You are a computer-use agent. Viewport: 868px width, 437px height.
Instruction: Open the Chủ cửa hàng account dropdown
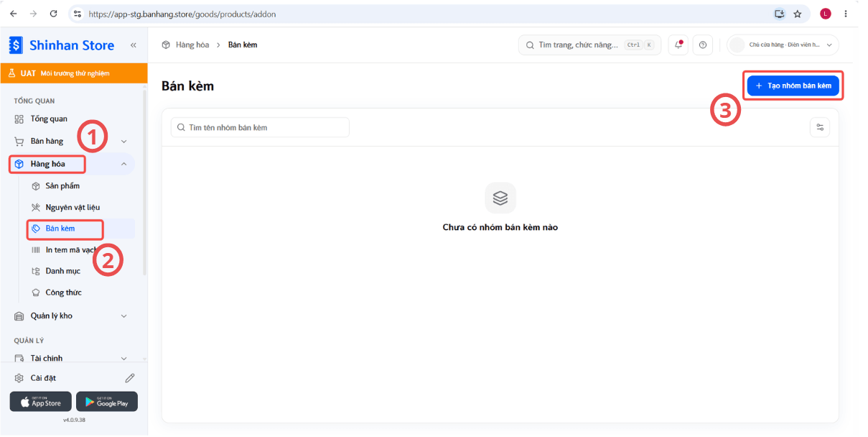[783, 45]
